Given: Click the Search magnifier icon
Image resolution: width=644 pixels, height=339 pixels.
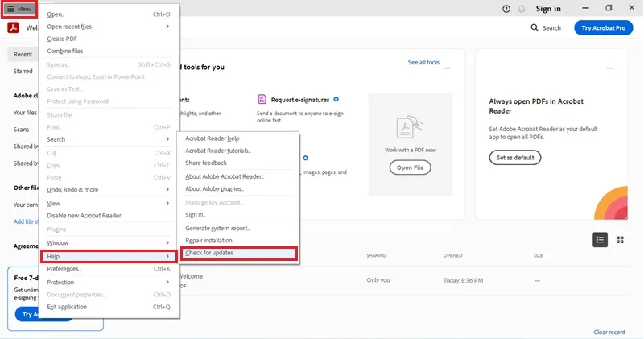Looking at the screenshot, I should click(535, 27).
